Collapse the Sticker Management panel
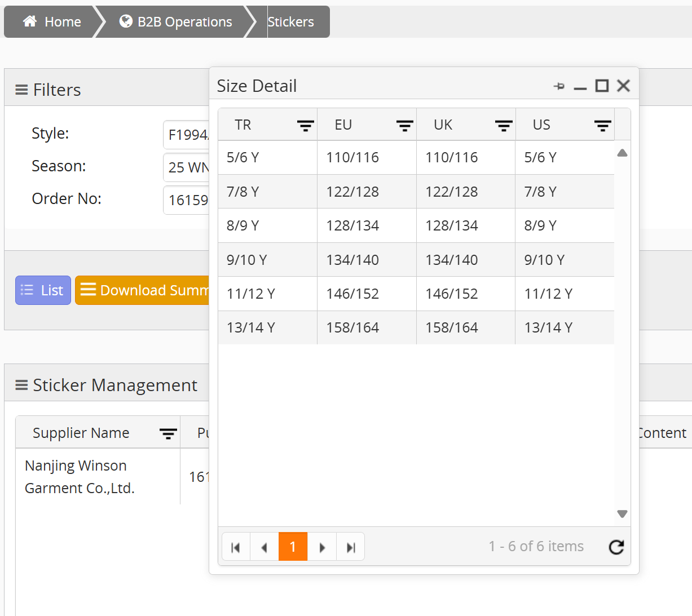Screen dimensions: 692x616 click(21, 385)
